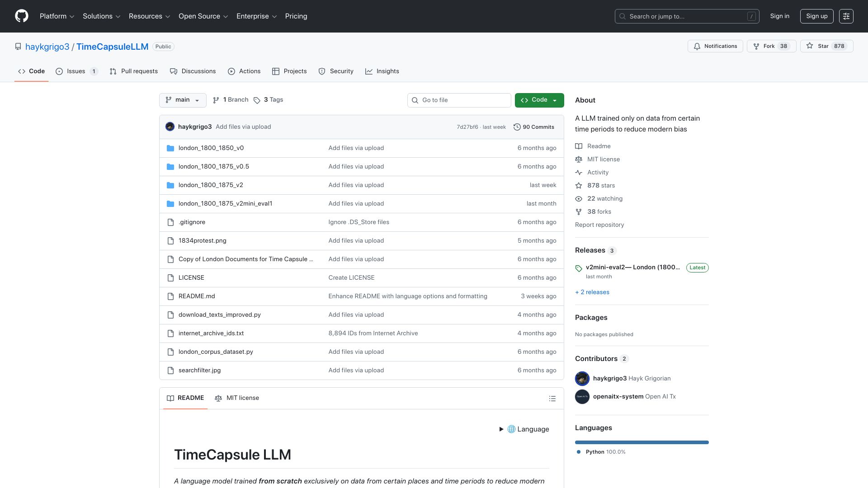Click the Sign up button
This screenshot has width=868, height=488.
click(816, 16)
